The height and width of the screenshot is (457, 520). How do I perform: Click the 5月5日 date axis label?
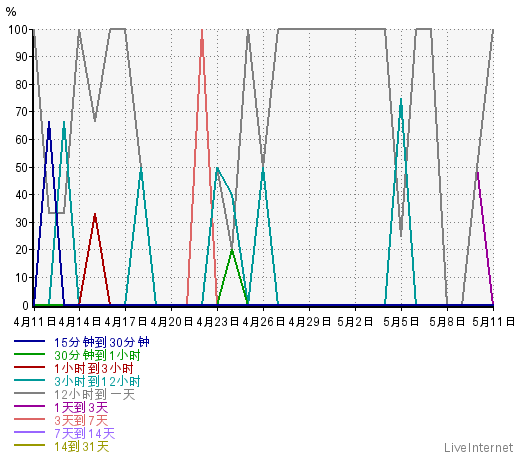pyautogui.click(x=401, y=322)
